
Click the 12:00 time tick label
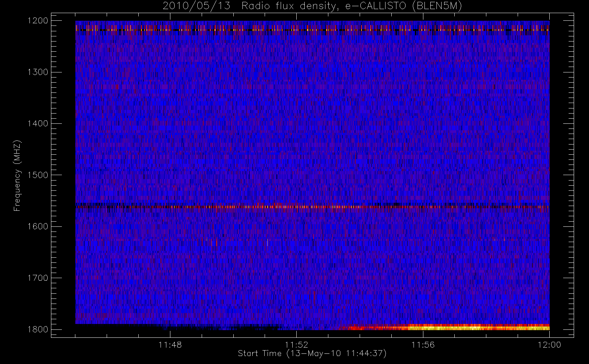[549, 345]
